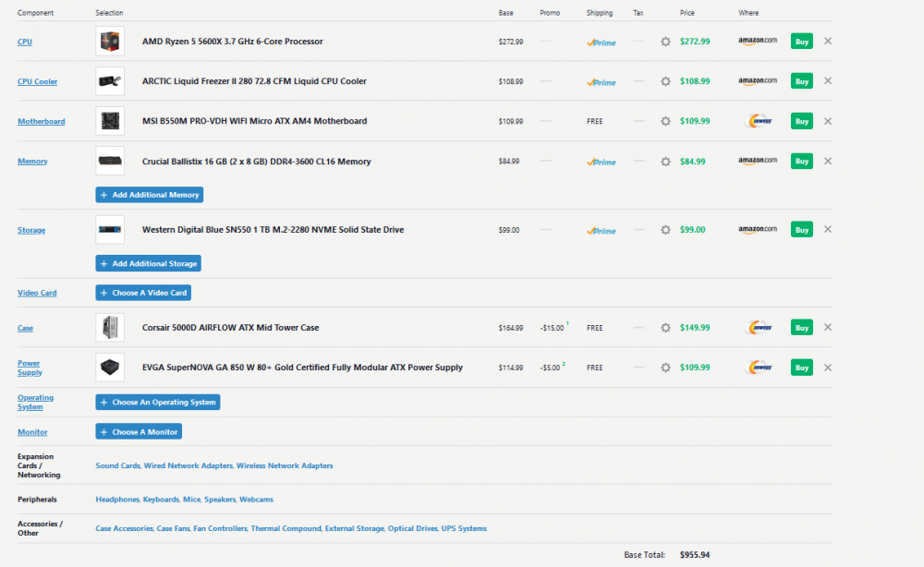924x567 pixels.
Task: Open the gear icon on the Memory row
Action: tap(665, 161)
